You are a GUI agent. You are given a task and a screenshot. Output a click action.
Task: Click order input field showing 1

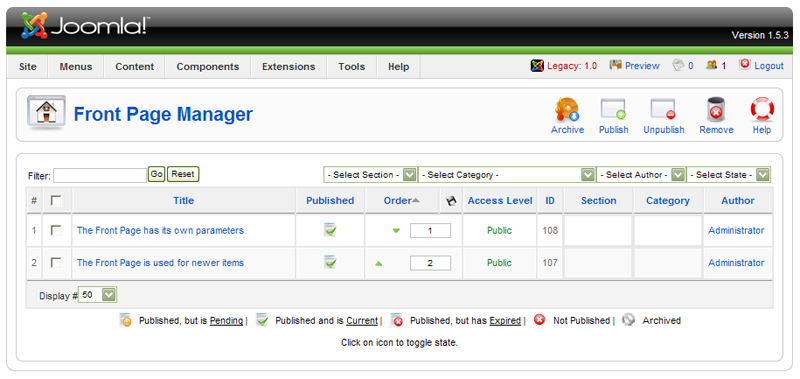pos(430,231)
